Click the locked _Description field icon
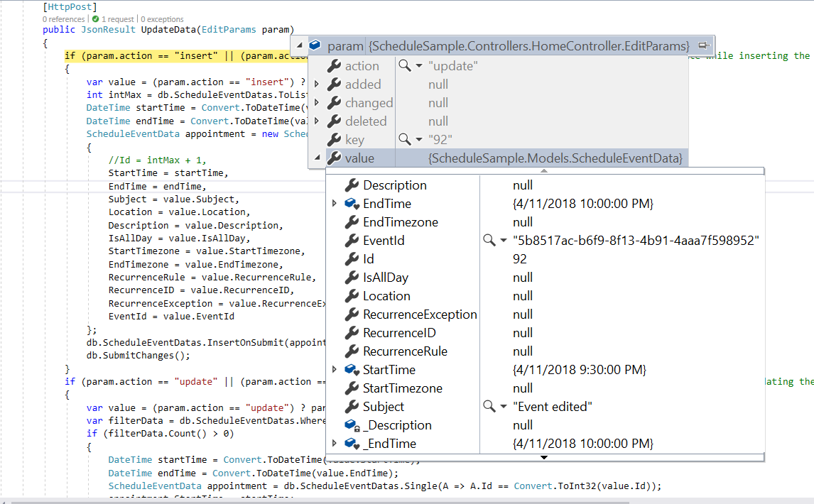814x504 pixels. pos(352,425)
